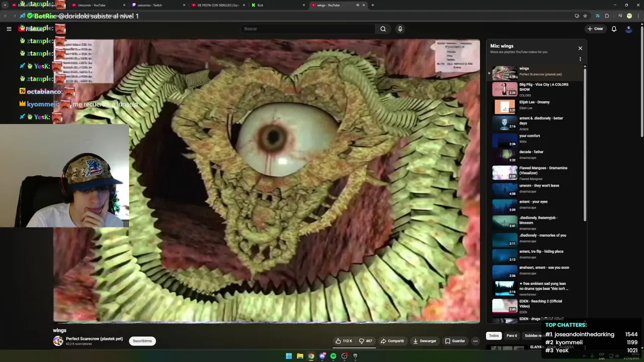
Task: Open Spotify from the taskbar
Action: click(333, 356)
